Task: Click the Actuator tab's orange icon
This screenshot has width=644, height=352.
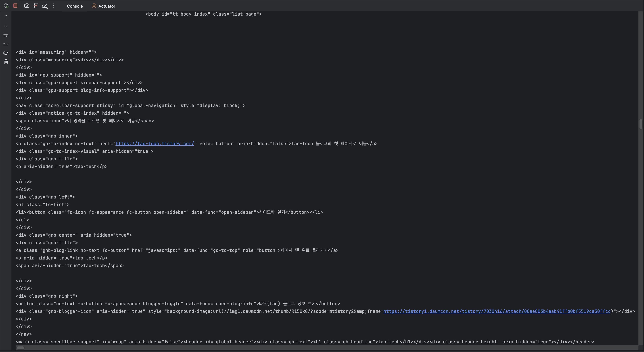Action: point(94,6)
